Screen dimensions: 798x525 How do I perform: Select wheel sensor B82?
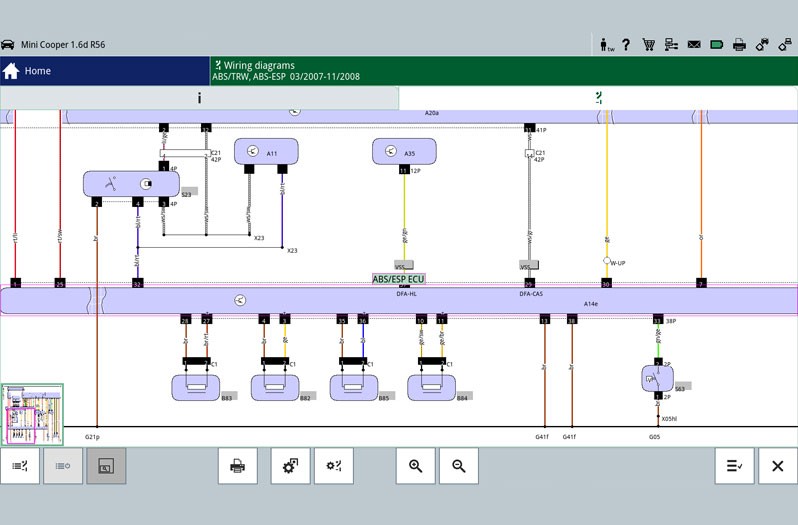pos(275,388)
